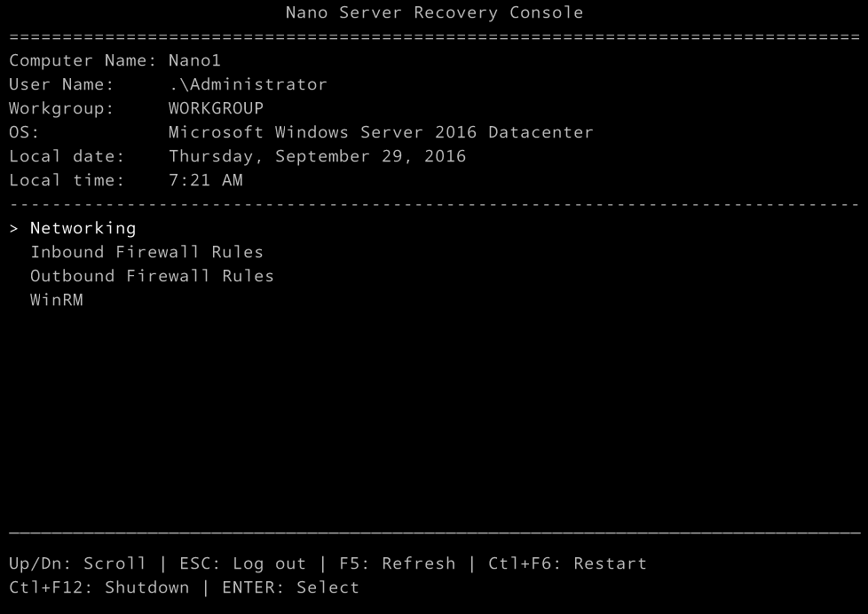
Task: Click the selection arrow beside Networking
Action: [x=14, y=228]
